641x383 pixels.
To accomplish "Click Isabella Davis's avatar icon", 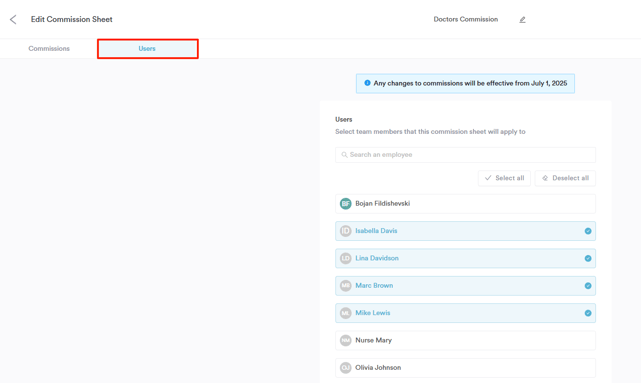I will pos(345,231).
